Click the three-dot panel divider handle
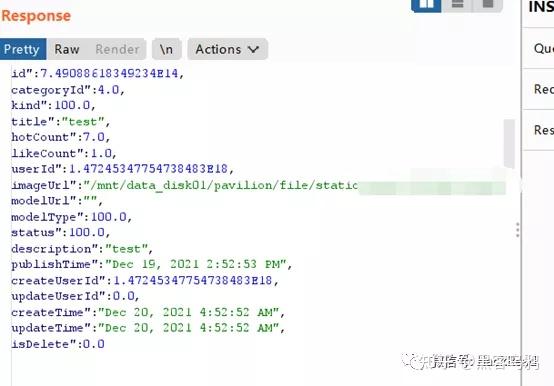 (x=518, y=230)
